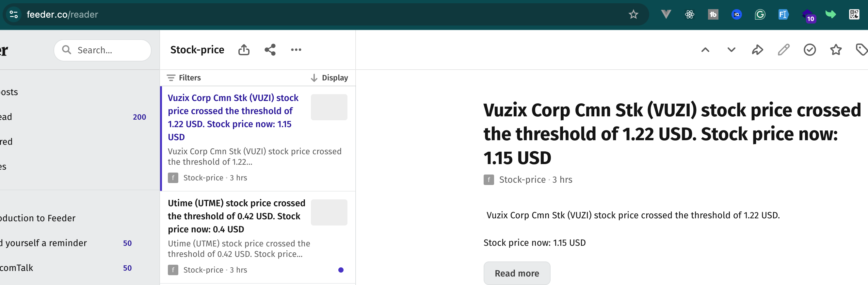Click the share icon in feed header
The width and height of the screenshot is (868, 285).
(x=270, y=50)
